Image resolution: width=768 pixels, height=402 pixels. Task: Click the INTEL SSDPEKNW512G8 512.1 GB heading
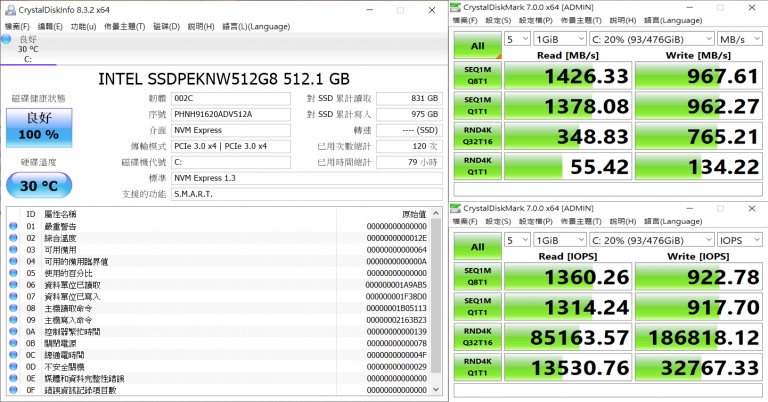point(224,79)
